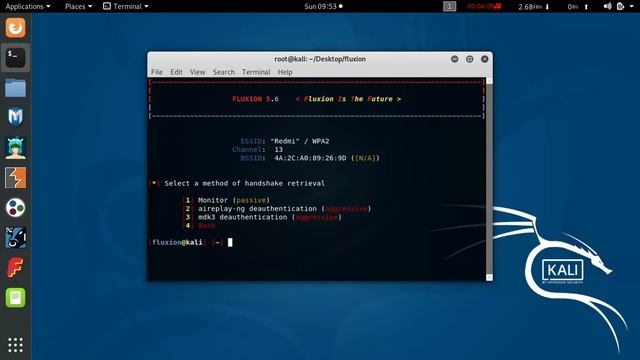Screen dimensions: 640x360
Task: Click the FLUXION 5.6 banner text
Action: tap(256, 99)
